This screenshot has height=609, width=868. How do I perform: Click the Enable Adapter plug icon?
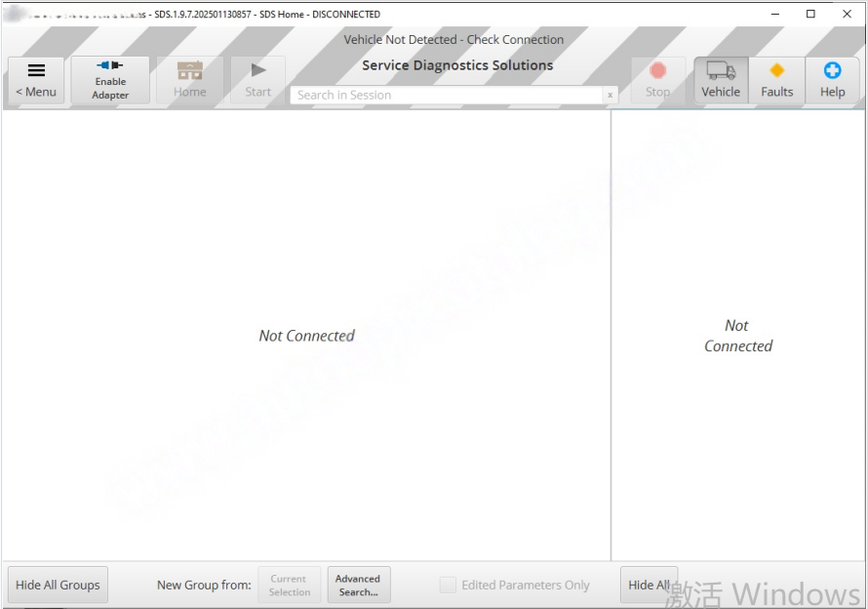(x=110, y=66)
